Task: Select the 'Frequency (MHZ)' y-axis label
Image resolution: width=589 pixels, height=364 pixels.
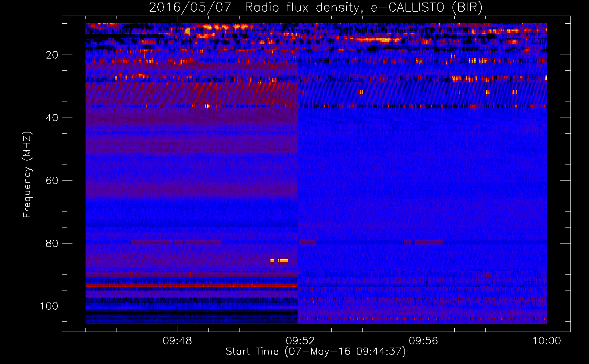Action: [x=27, y=174]
